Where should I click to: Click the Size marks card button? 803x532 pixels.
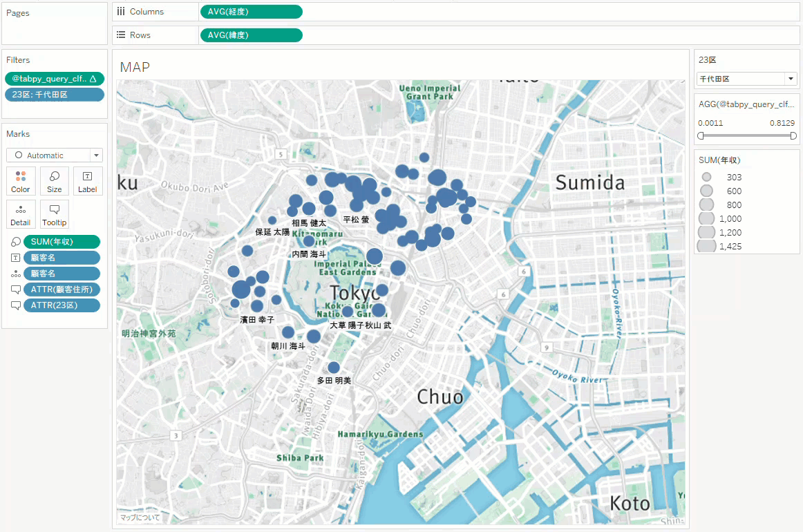[x=55, y=181]
